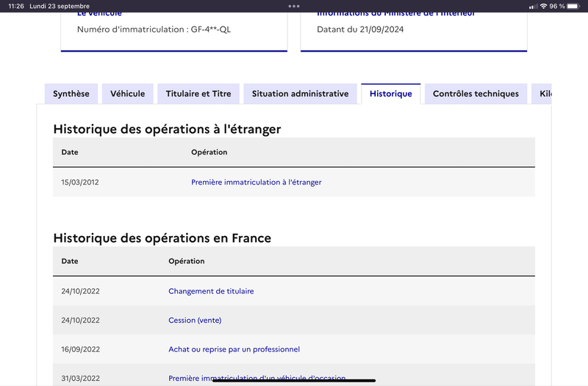Click the Cession (vente) link
588x386 pixels.
point(195,321)
